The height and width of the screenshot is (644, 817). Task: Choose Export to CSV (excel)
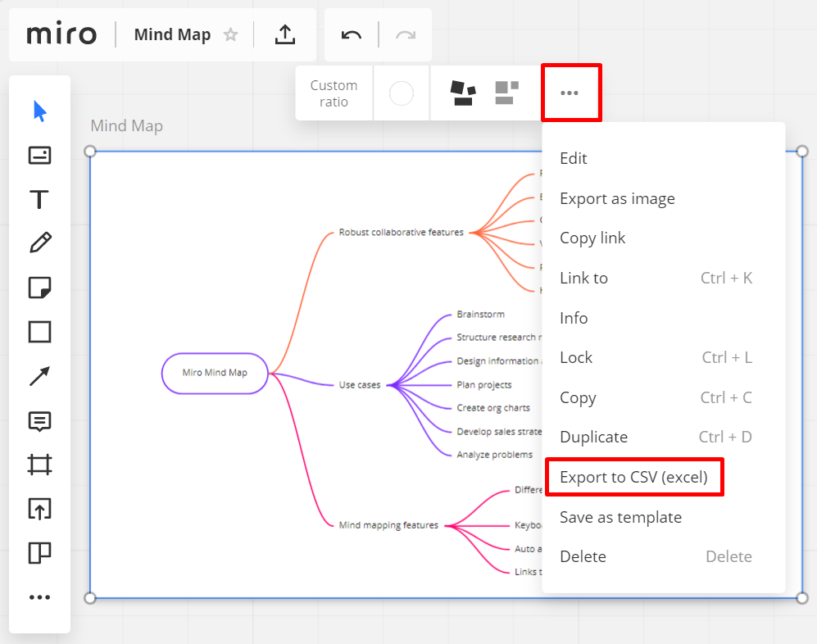(633, 477)
